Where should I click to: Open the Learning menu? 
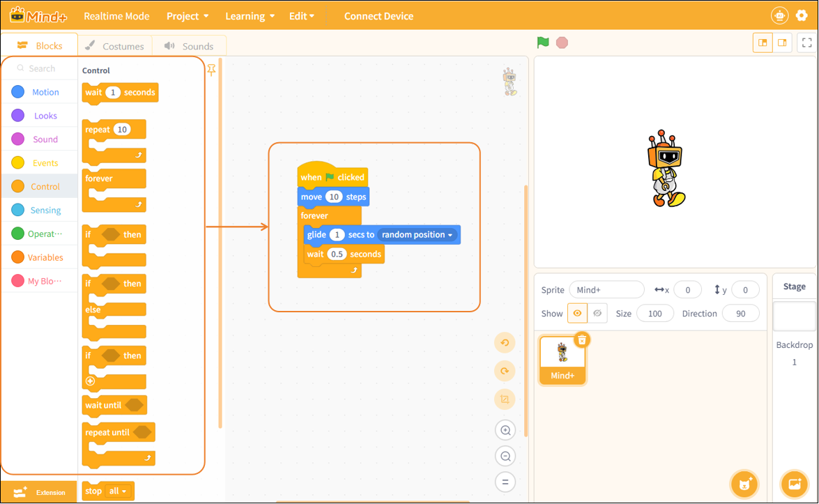[x=250, y=16]
